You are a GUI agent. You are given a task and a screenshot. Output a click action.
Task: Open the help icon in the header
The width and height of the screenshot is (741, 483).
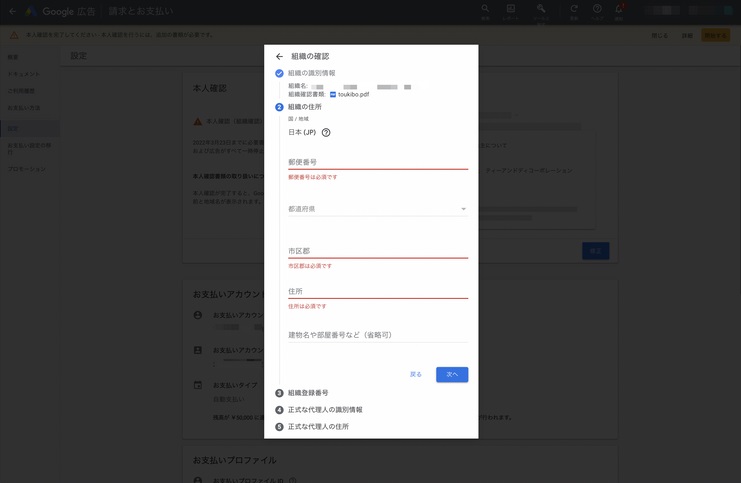click(x=597, y=9)
